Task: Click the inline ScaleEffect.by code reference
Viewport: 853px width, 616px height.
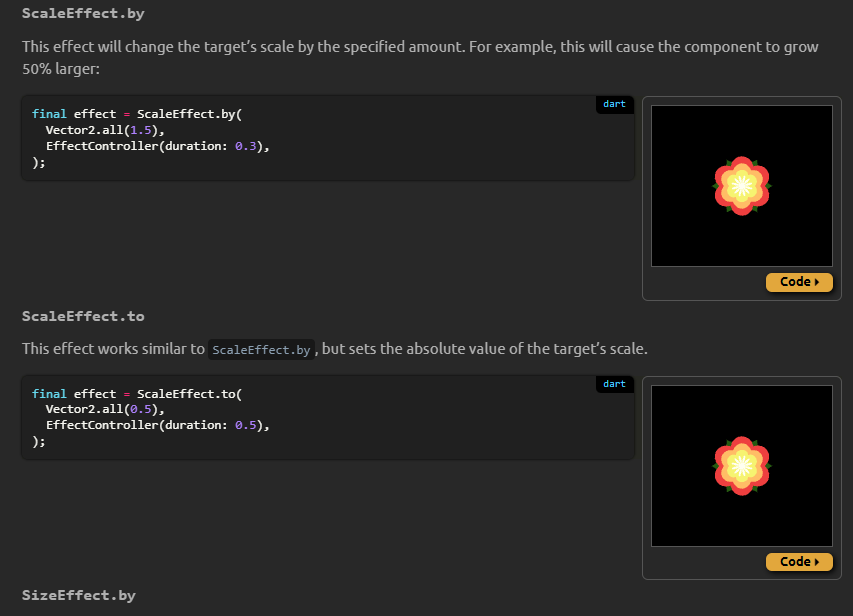Action: click(260, 349)
